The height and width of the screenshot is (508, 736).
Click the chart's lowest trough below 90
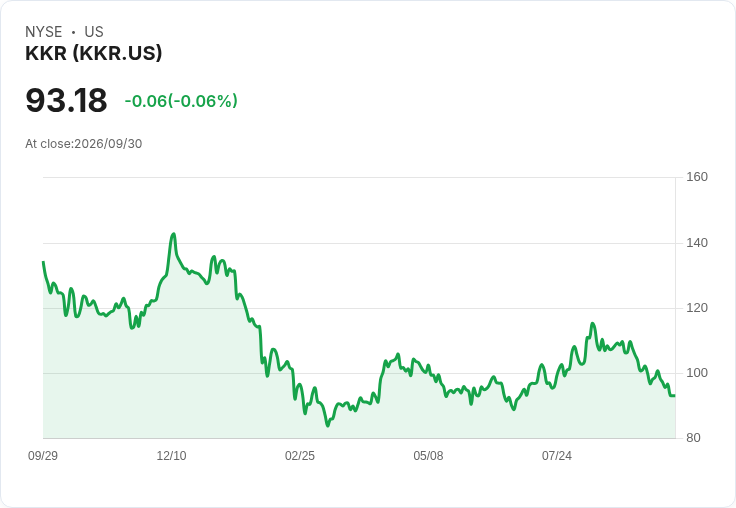point(328,425)
